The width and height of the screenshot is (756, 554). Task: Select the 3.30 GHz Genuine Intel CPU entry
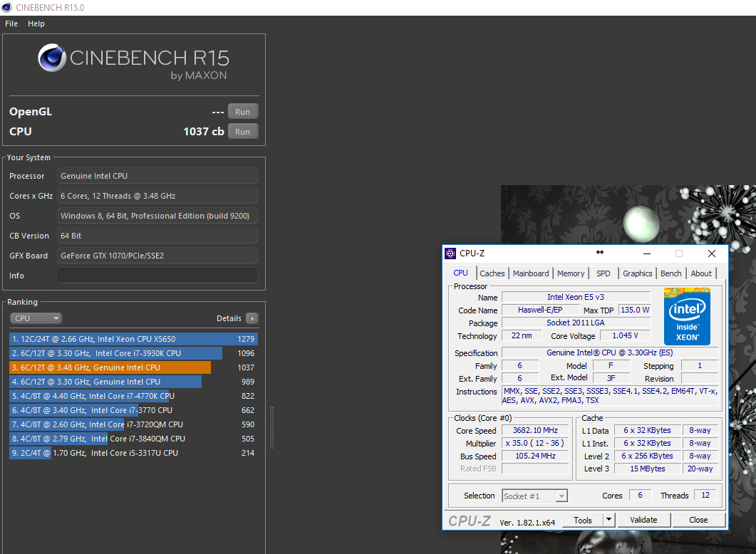coord(133,382)
